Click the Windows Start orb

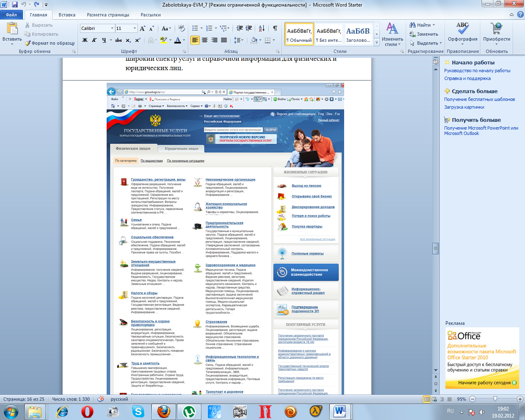11,411
